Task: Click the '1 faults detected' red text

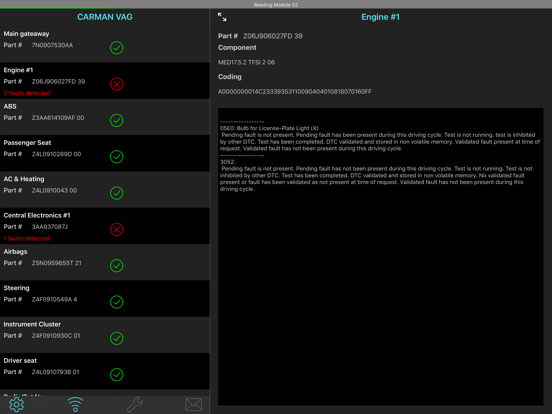Action: pos(27,239)
